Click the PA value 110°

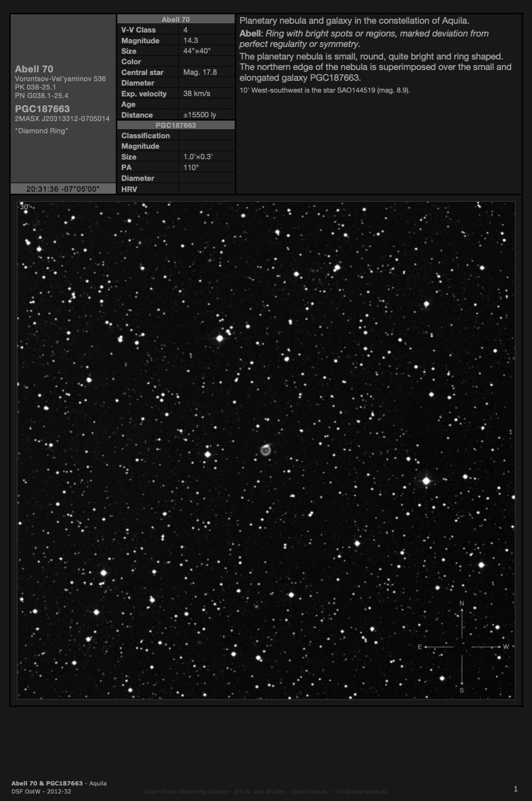[x=191, y=167]
